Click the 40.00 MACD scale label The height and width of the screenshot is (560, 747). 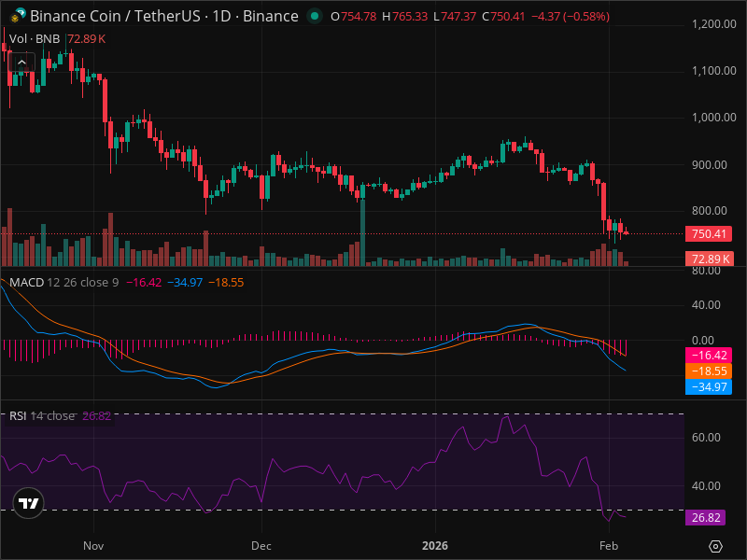point(706,305)
